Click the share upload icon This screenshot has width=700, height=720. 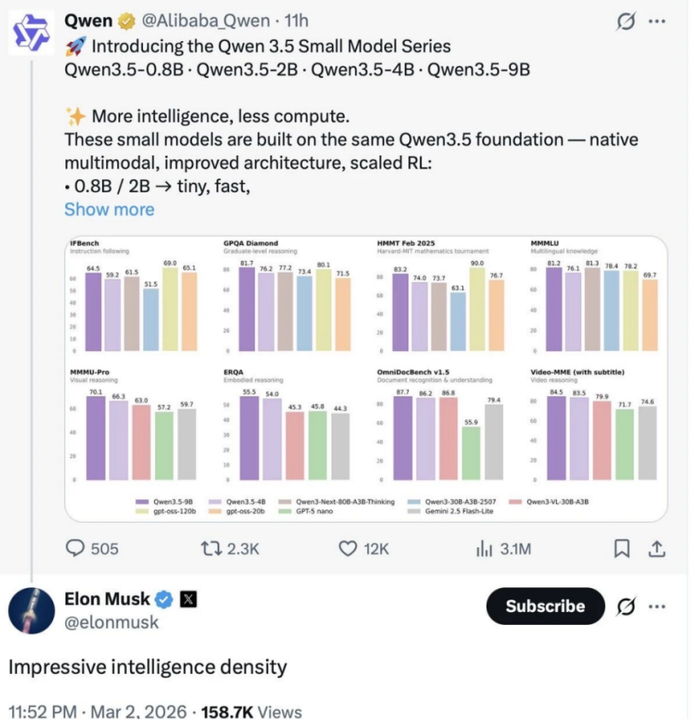(x=657, y=548)
